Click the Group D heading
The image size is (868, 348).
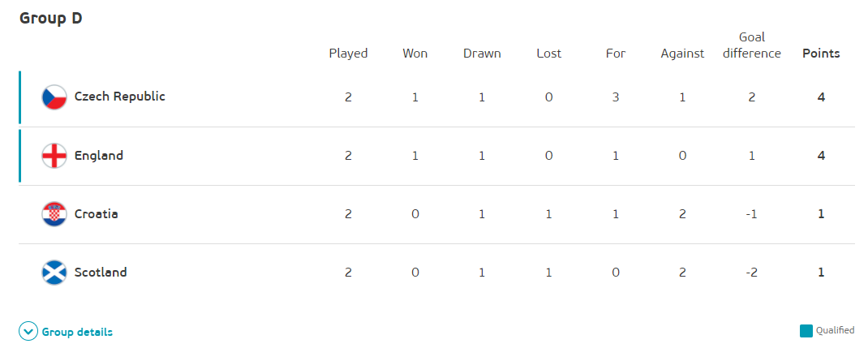[50, 19]
